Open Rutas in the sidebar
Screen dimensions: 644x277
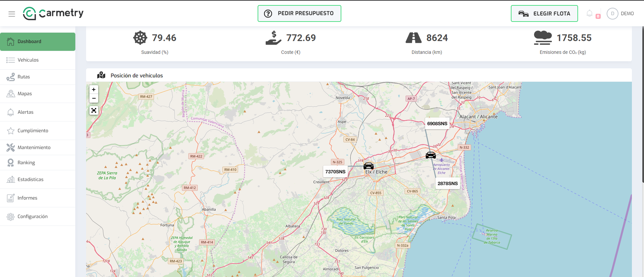38,77
